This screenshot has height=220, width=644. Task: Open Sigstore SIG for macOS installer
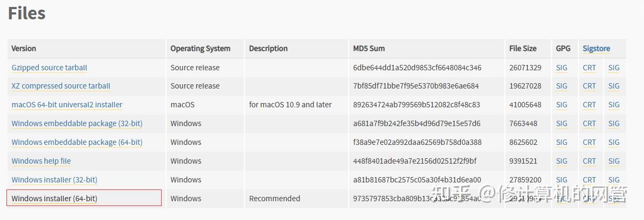point(613,105)
